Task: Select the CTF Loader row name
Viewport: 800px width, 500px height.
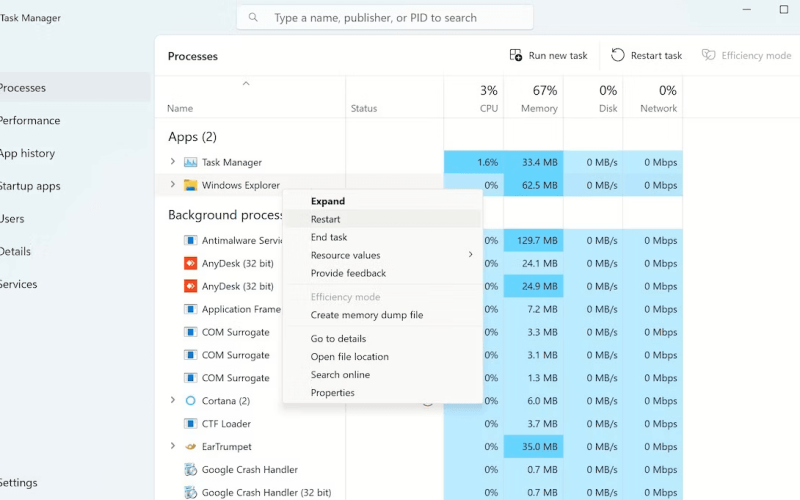Action: tap(226, 424)
